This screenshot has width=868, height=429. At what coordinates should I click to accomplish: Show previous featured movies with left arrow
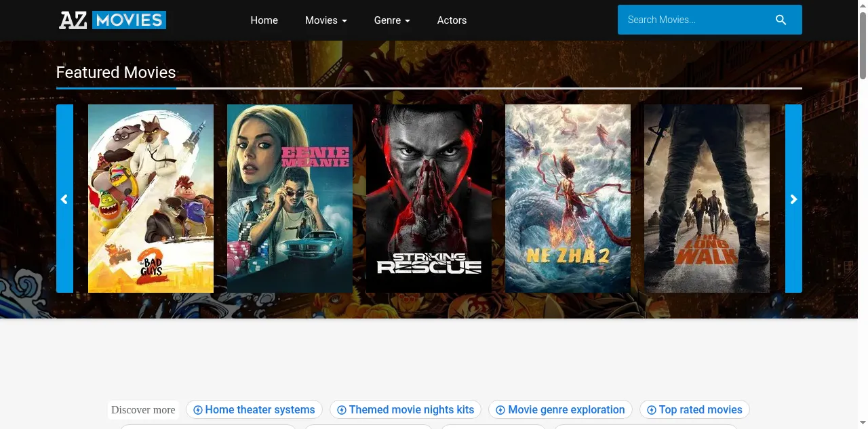tap(64, 199)
